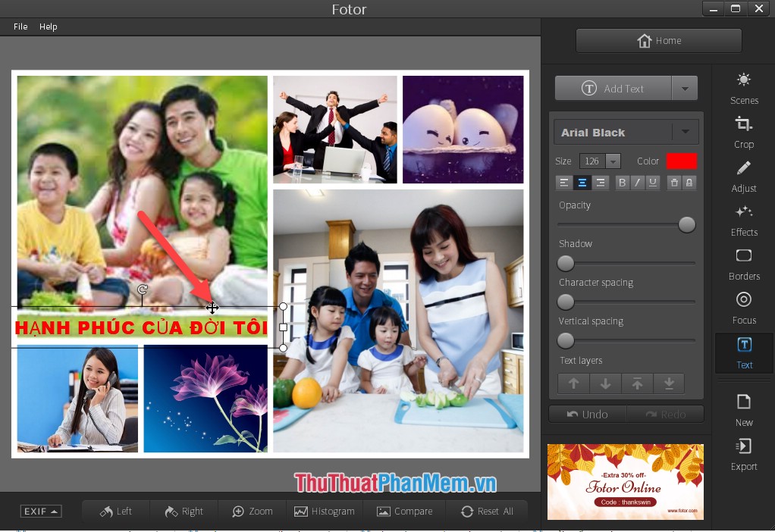Viewport: 775px width, 532px height.
Task: Open the Effects panel
Action: tap(743, 218)
